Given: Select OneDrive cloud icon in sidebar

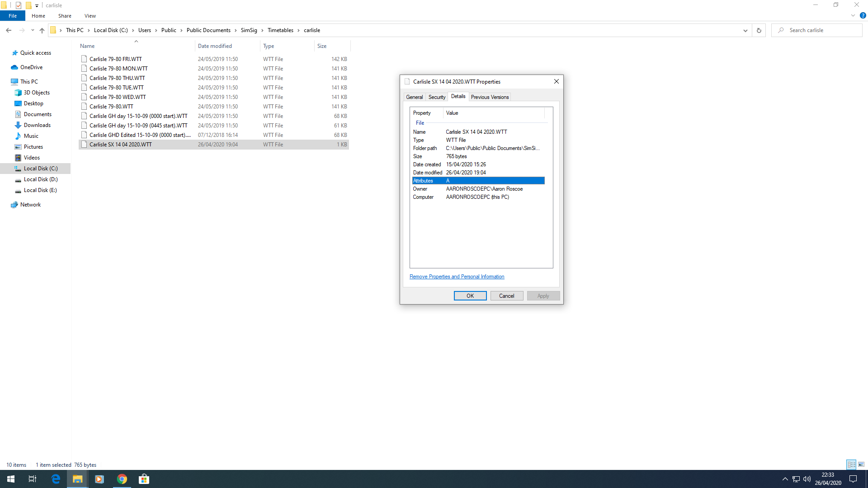Looking at the screenshot, I should click(x=14, y=67).
